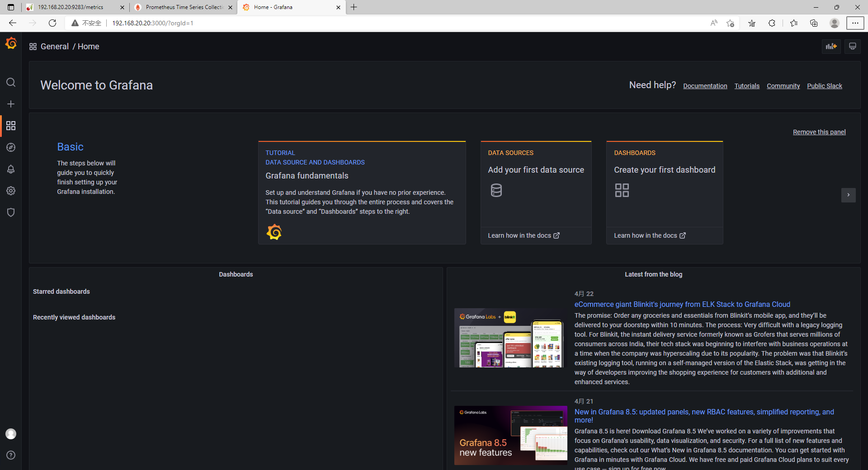
Task: Click Blinkit blog post thumbnail
Action: point(510,338)
